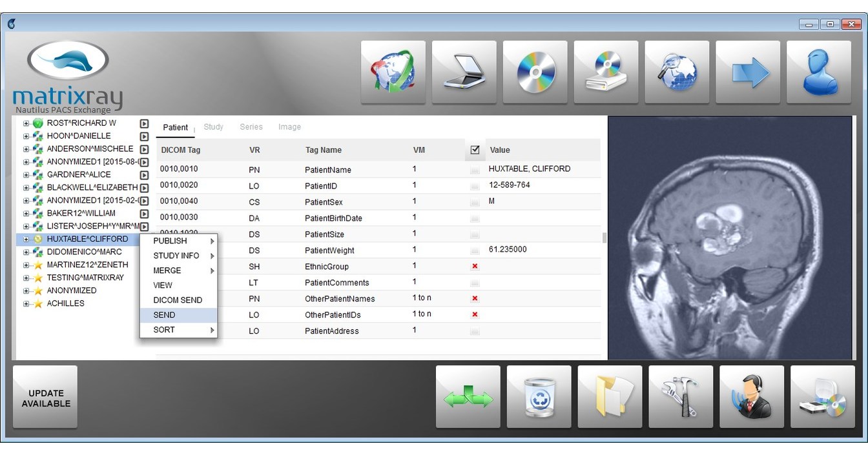This screenshot has width=868, height=455.
Task: Open the scanner import tool
Action: [464, 71]
